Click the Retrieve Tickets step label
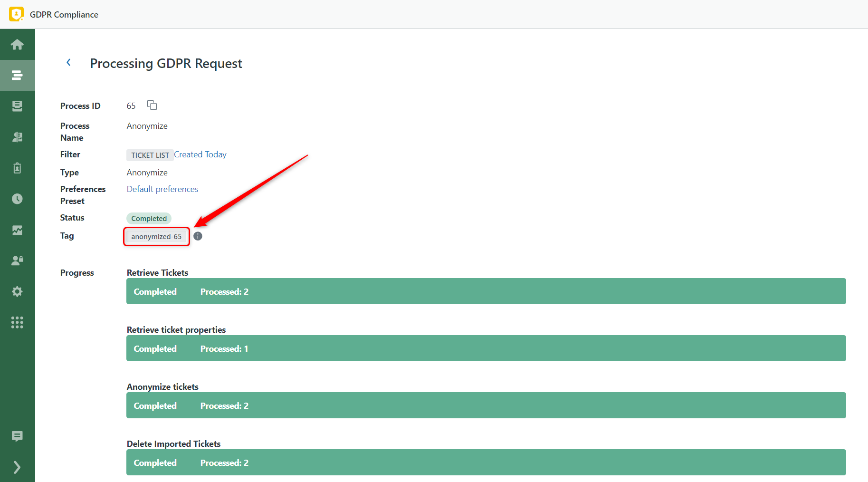868x482 pixels. point(158,273)
